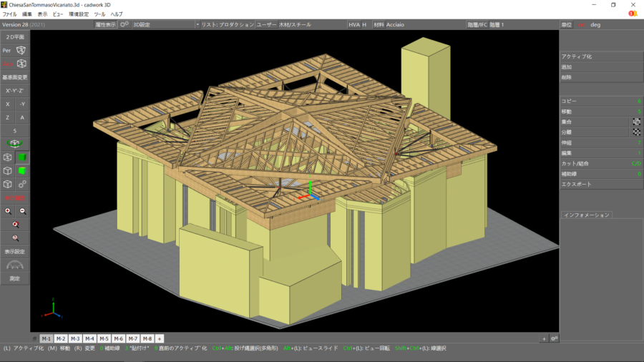Add a new view tab with plus
644x362 pixels.
click(x=160, y=338)
